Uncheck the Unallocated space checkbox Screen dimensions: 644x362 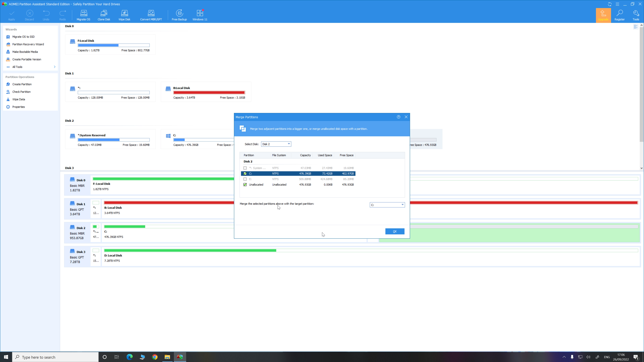(x=245, y=185)
